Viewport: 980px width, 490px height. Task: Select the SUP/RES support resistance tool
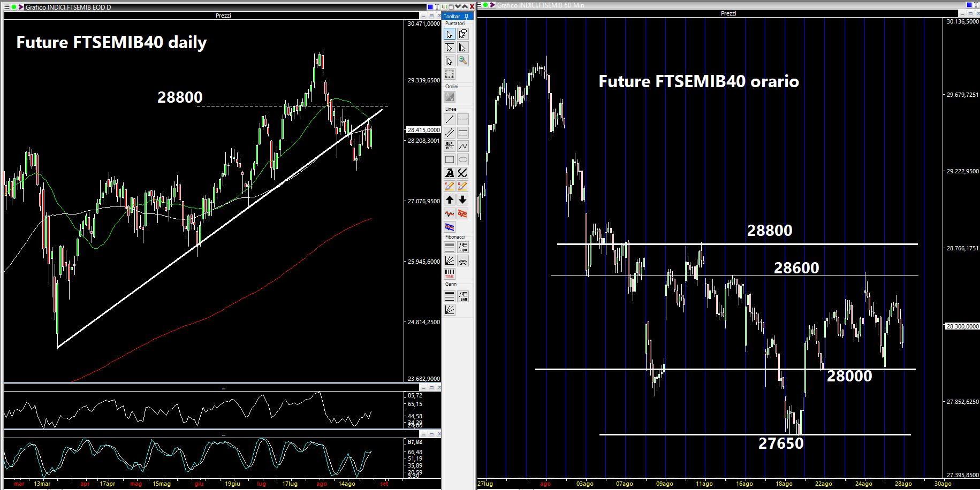coord(450,146)
